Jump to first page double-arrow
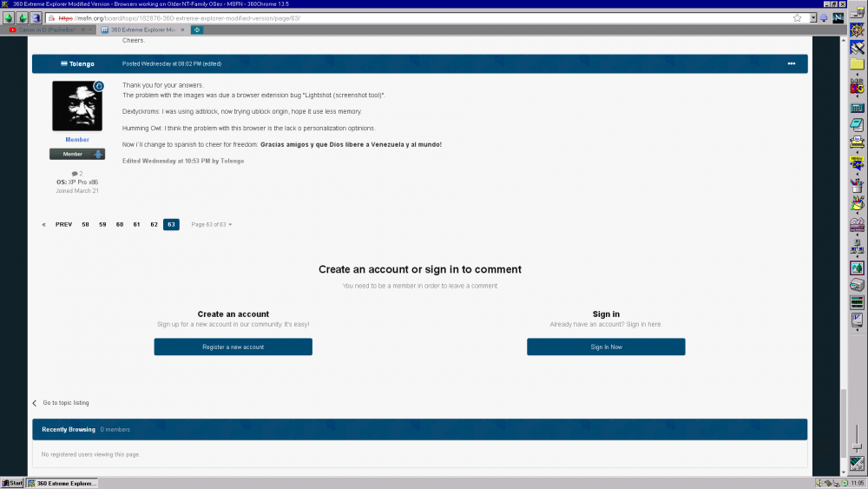The image size is (868, 489). click(x=43, y=225)
